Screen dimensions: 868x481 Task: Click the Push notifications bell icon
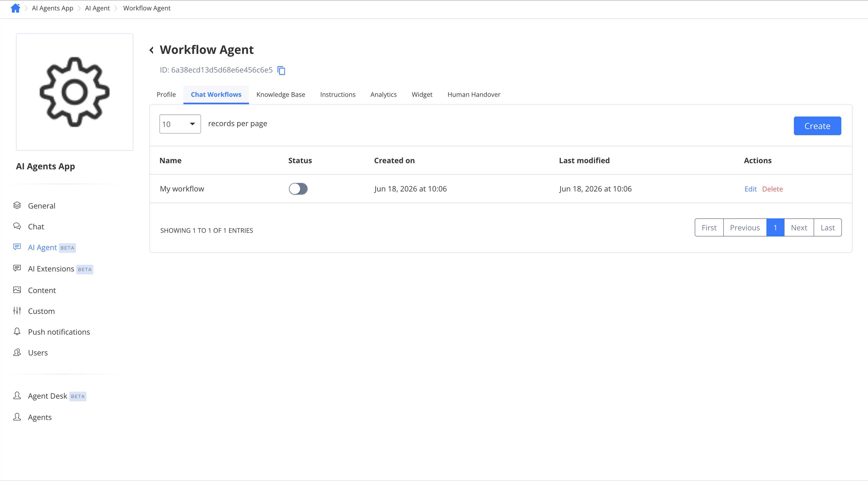17,332
